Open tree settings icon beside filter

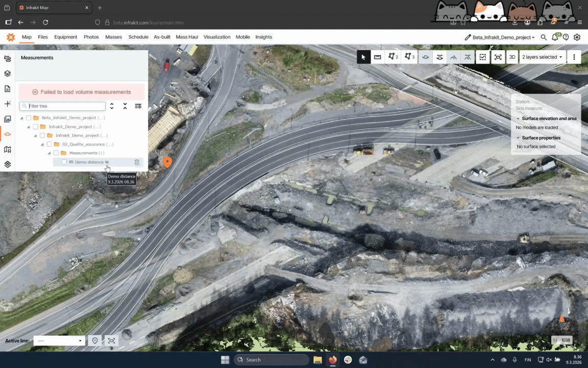138,106
